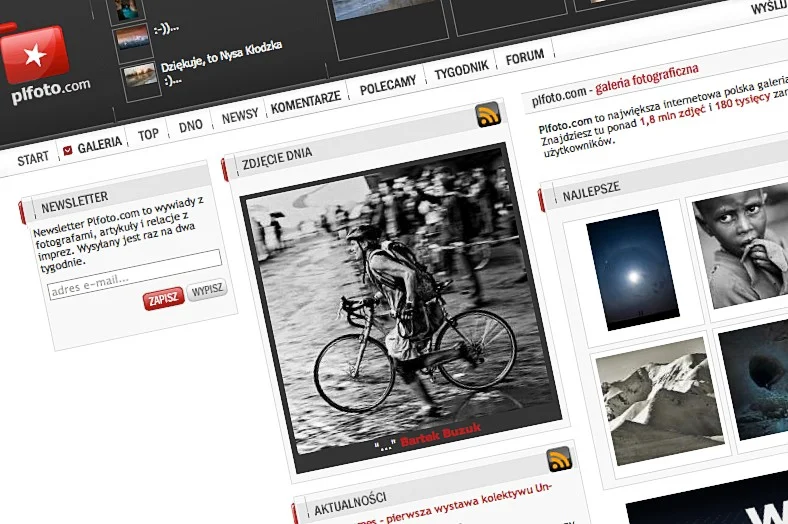Open the GALERIA menu item
Image resolution: width=788 pixels, height=524 pixels.
[x=100, y=145]
